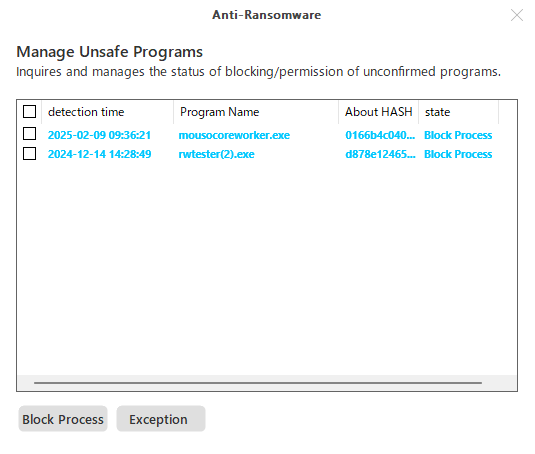Click the About HASH column header

tap(378, 112)
